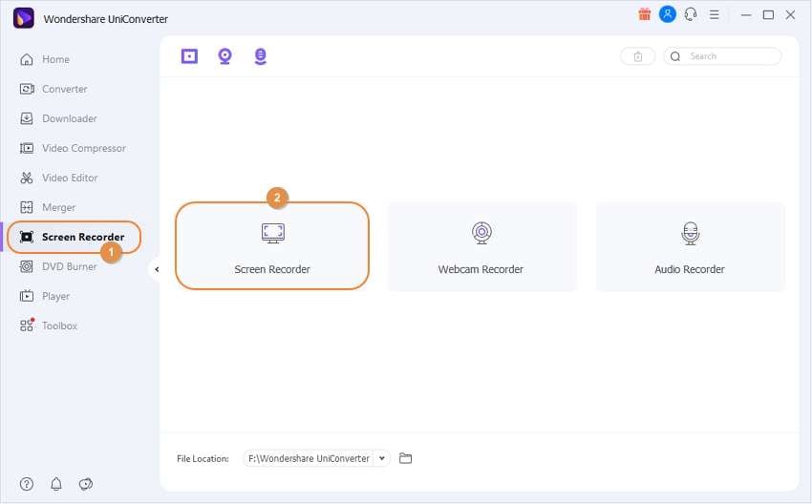Maximize the UniConverter window
This screenshot has width=812, height=504.
[x=768, y=15]
